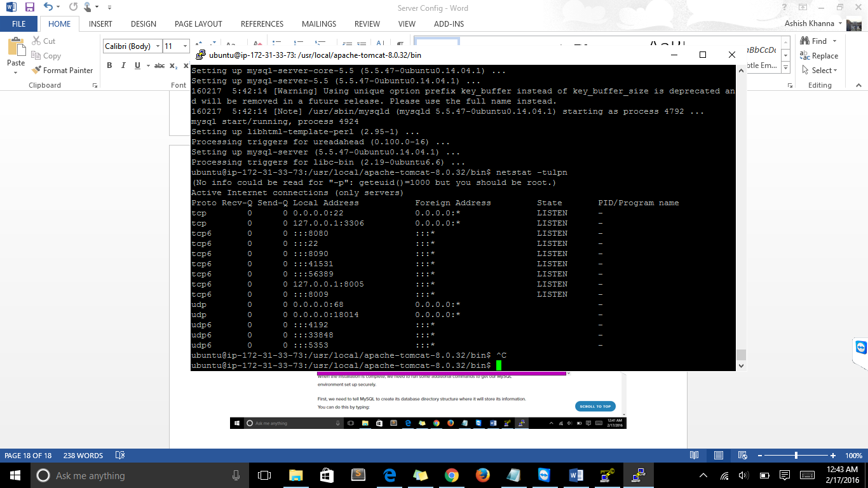The height and width of the screenshot is (488, 868).
Task: Open PuTTY system menu icon in title bar
Action: [200, 55]
